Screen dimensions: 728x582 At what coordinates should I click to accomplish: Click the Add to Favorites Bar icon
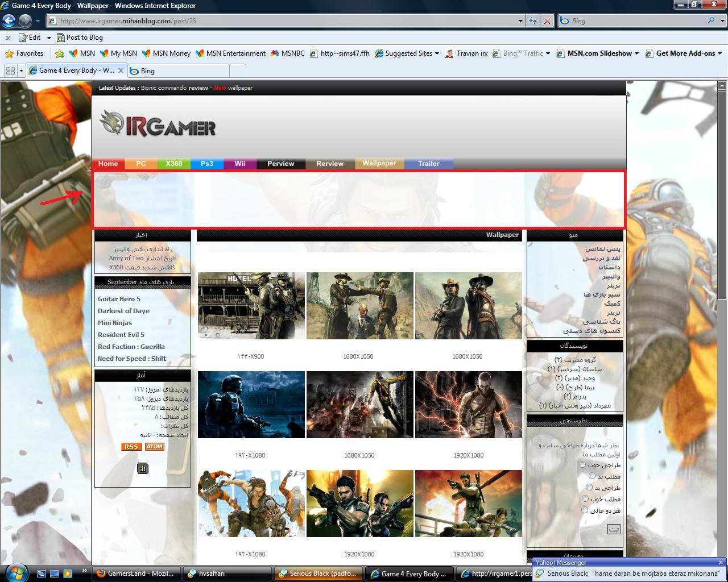pos(60,53)
